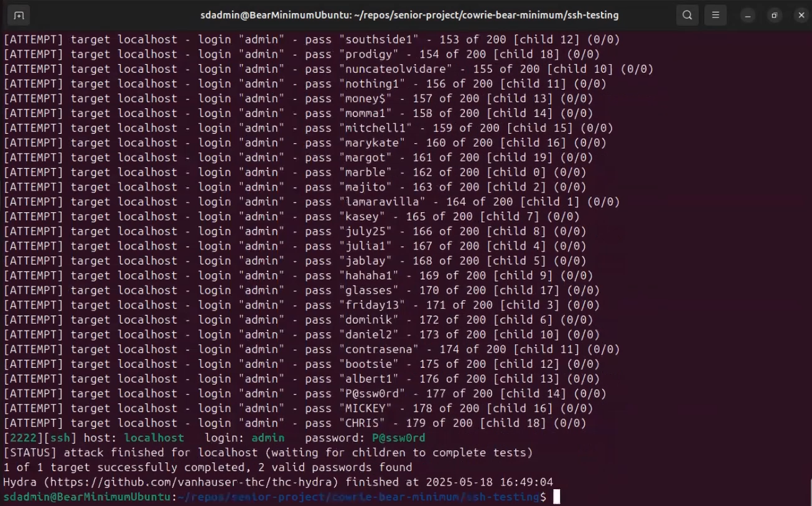This screenshot has width=812, height=506.
Task: Click the prompt's working directory path
Action: tap(358, 497)
